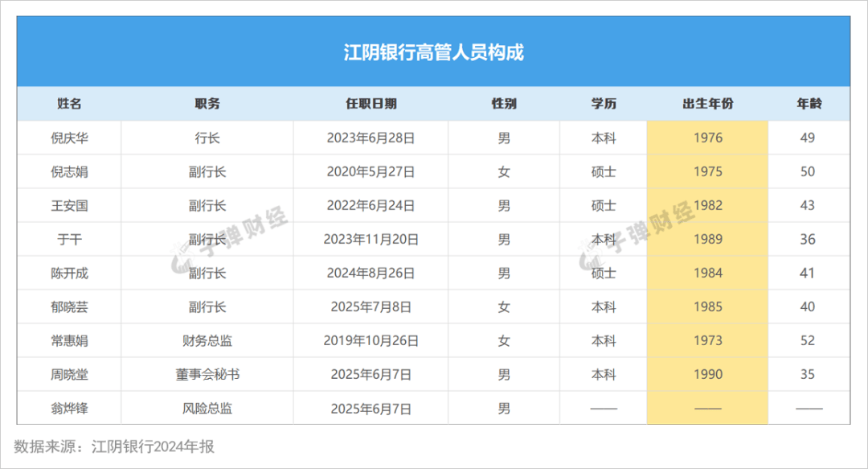Image resolution: width=868 pixels, height=469 pixels.
Task: Select the 行长 position cell
Action: pos(207,138)
